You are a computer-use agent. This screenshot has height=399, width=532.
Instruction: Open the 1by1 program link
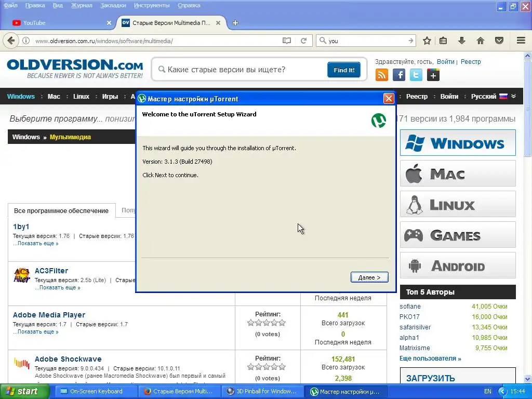[21, 227]
